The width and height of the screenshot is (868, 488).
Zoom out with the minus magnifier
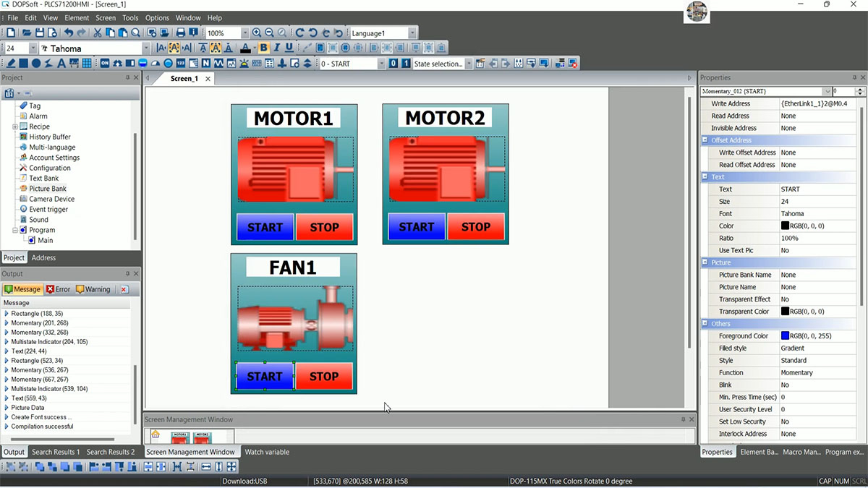pos(269,33)
